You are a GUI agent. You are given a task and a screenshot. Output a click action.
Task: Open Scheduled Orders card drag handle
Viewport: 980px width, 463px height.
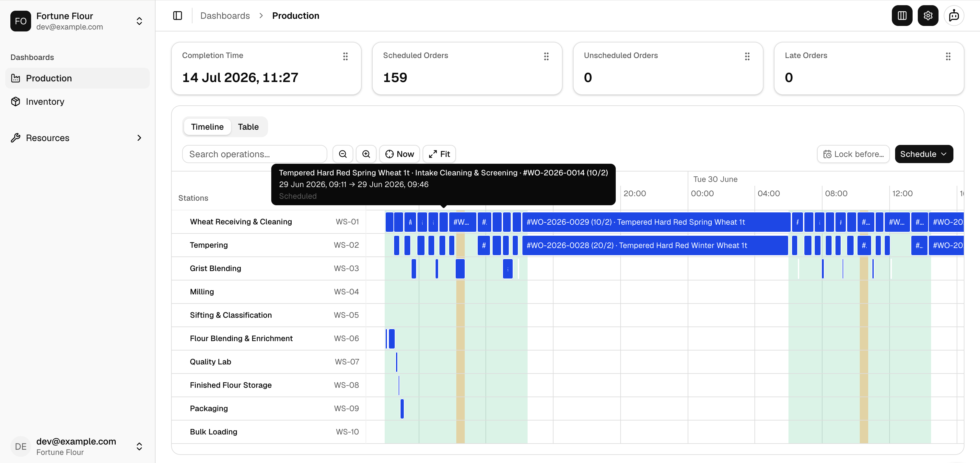click(546, 56)
